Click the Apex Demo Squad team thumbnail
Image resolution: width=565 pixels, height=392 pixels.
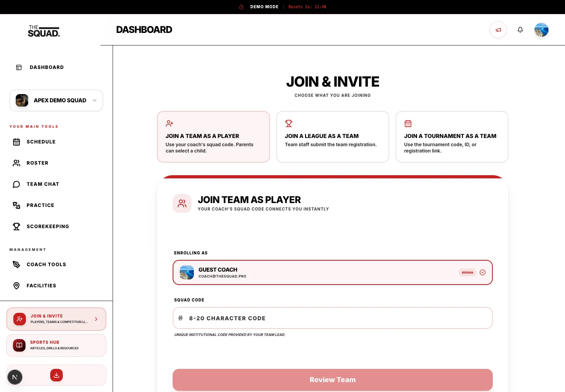point(22,100)
